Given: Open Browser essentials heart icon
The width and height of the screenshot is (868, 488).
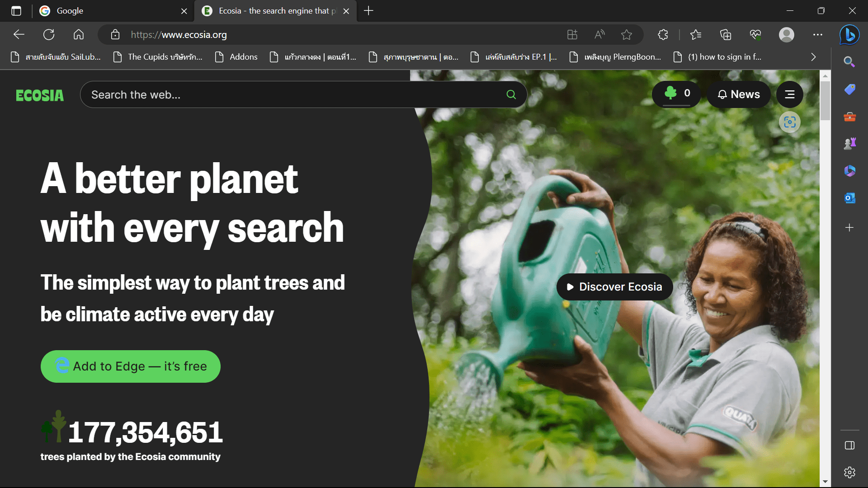Looking at the screenshot, I should pos(755,34).
